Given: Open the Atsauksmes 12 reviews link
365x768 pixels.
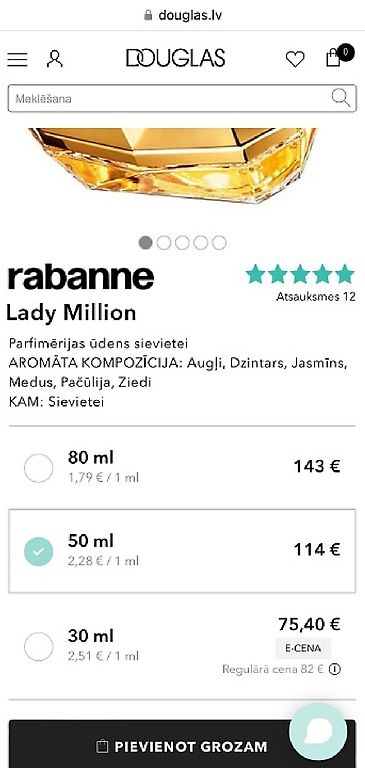Looking at the screenshot, I should point(316,296).
